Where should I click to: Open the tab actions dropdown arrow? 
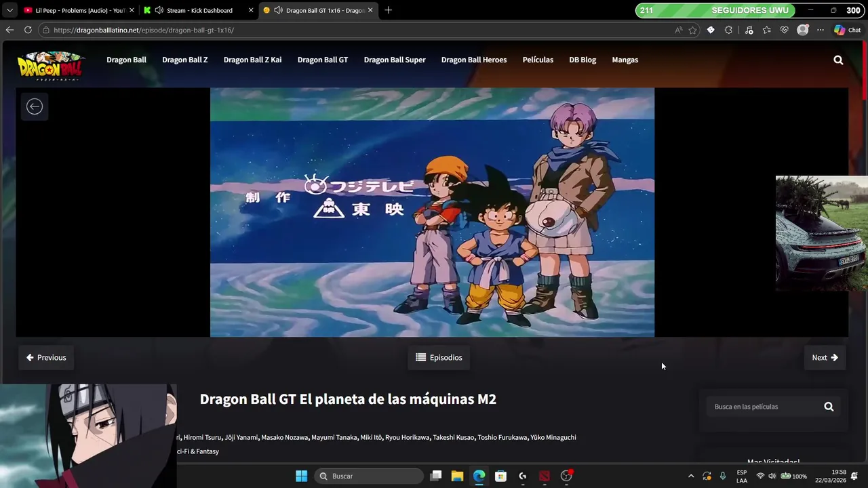[x=9, y=10]
